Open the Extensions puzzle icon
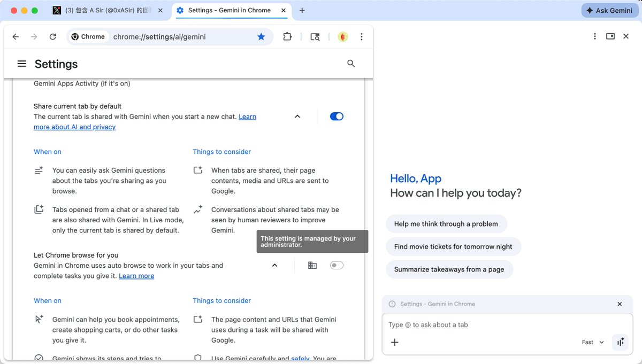This screenshot has width=642, height=364. (287, 37)
